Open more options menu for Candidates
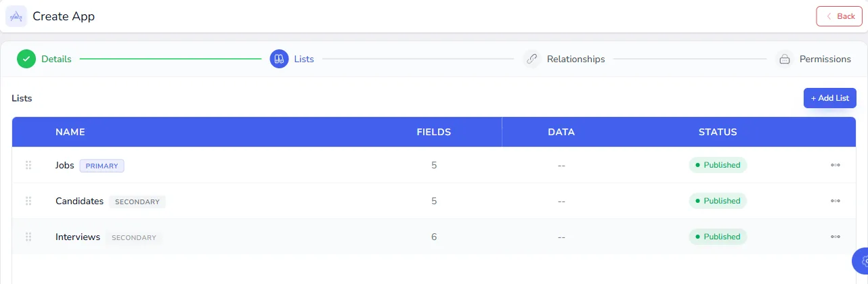 coord(836,201)
